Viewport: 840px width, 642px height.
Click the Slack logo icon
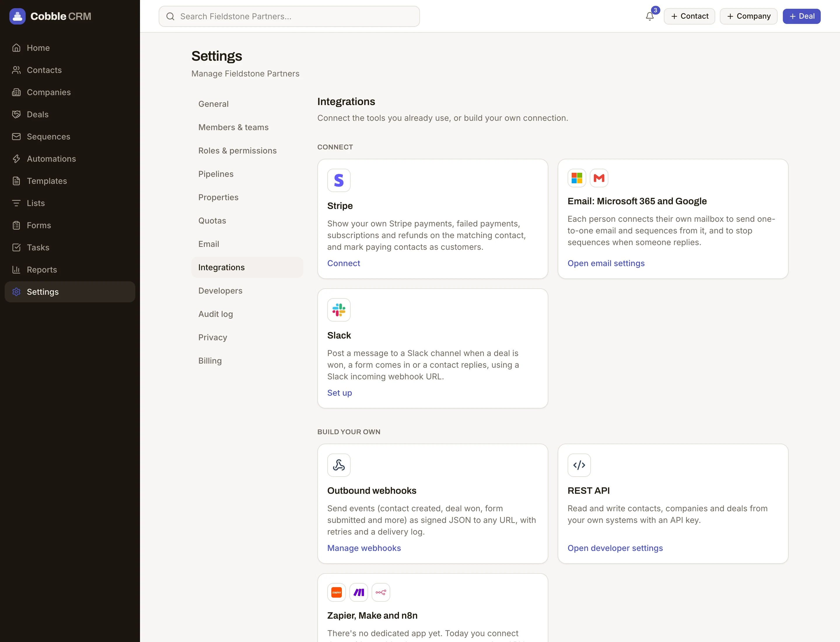[x=339, y=310]
